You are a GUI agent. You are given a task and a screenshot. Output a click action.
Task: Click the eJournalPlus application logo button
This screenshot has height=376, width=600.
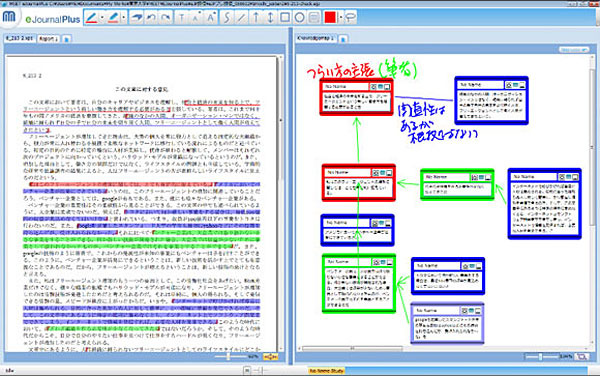(x=9, y=17)
